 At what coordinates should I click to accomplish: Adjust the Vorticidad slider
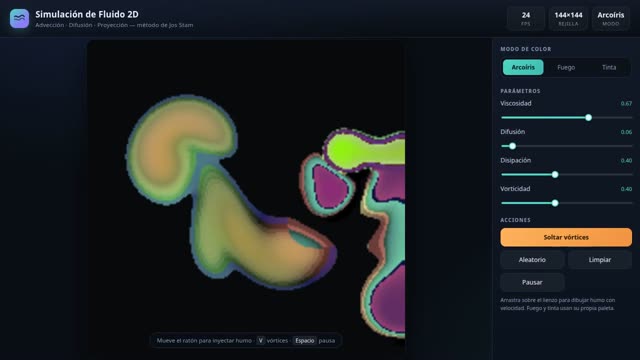[x=566, y=203]
